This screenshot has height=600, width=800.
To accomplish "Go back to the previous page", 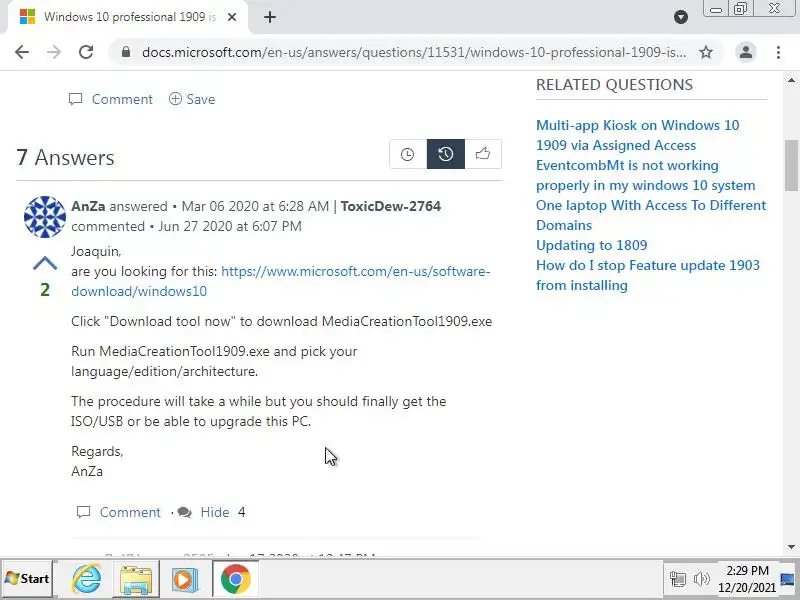I will click(x=22, y=52).
